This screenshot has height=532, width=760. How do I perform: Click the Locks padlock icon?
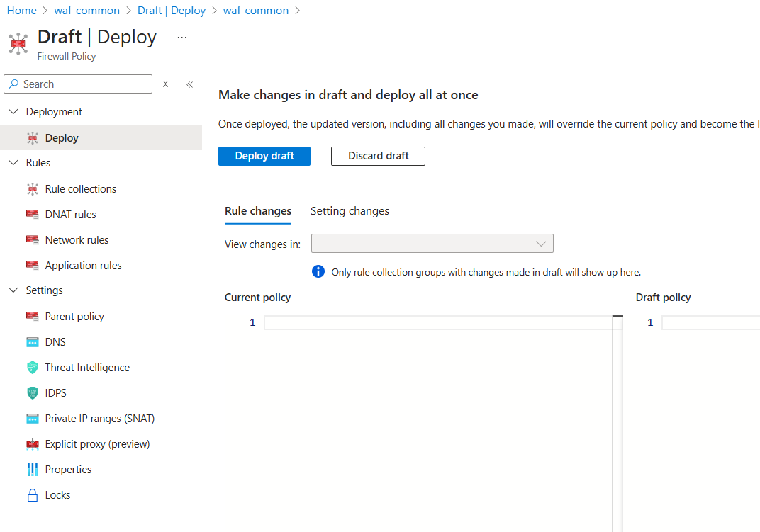(33, 495)
